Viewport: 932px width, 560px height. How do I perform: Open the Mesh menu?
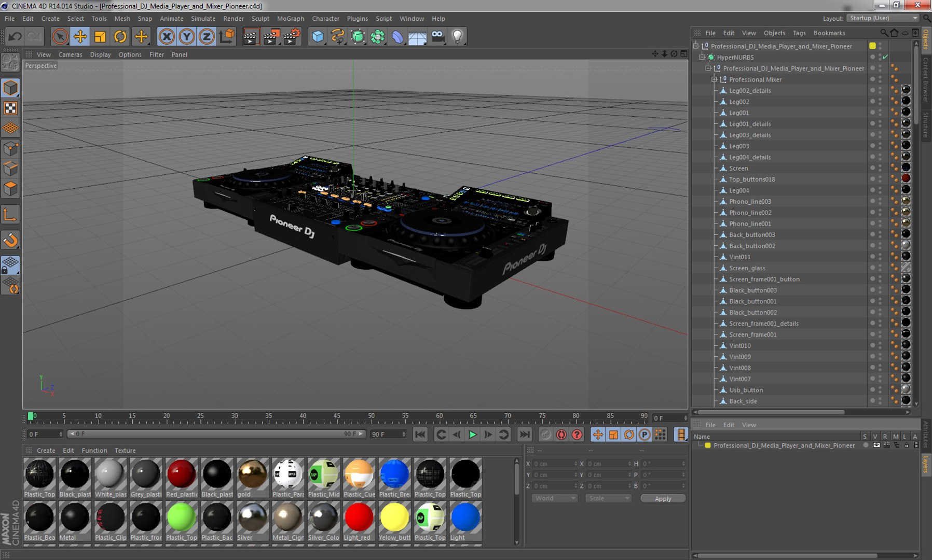(x=122, y=19)
